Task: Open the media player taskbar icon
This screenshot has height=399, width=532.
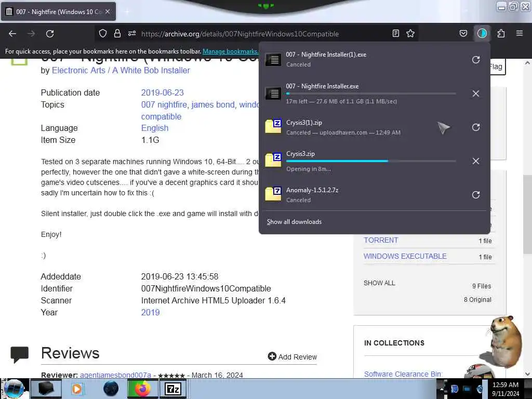Action: (x=77, y=389)
